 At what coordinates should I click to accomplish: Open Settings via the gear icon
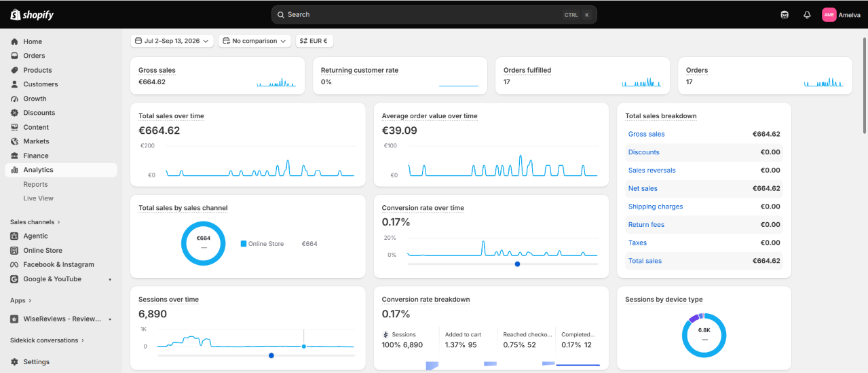click(14, 362)
